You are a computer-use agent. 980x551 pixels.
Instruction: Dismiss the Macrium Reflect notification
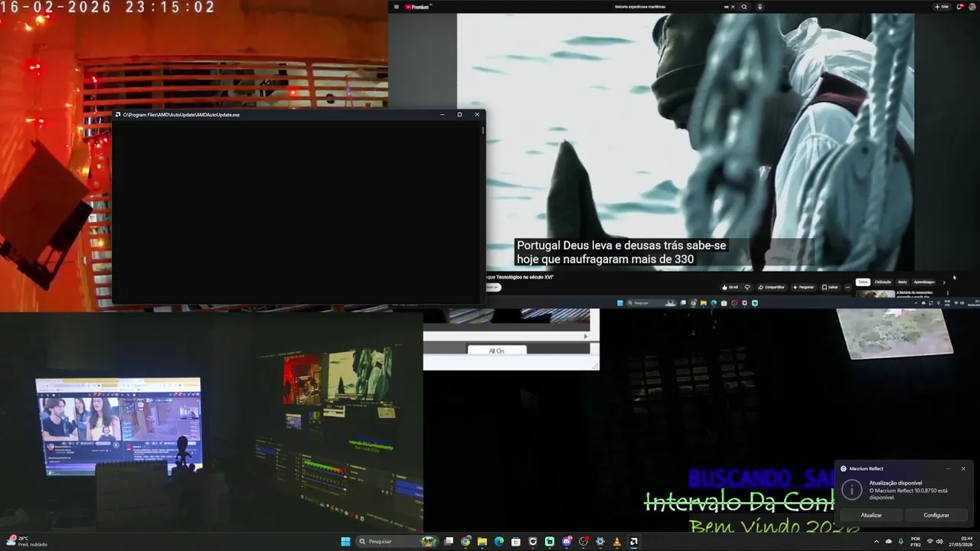[963, 468]
